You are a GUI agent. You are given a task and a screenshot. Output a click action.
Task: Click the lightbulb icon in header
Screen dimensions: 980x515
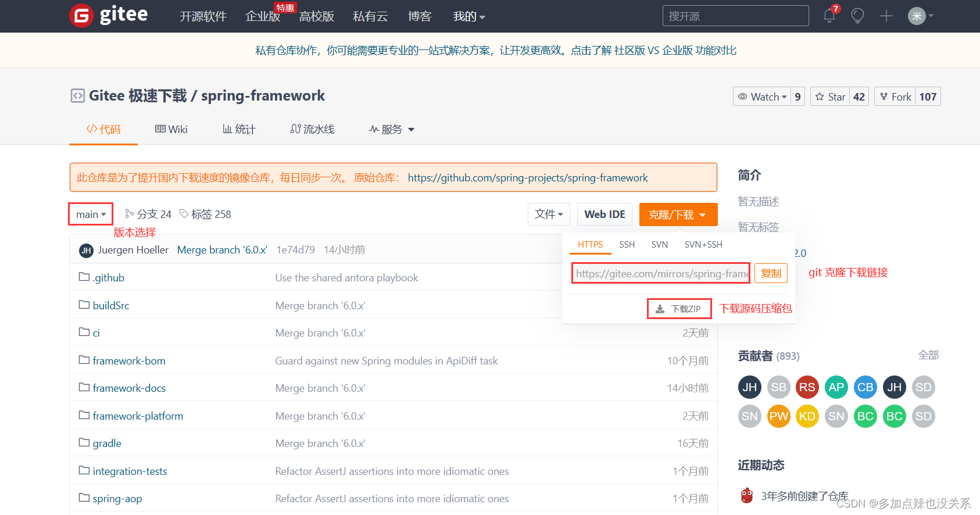857,16
